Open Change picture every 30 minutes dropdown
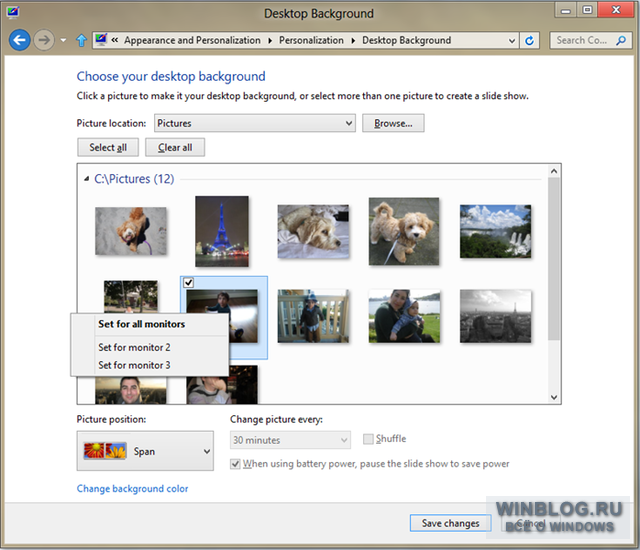Screen dimensions: 640x550 [290, 440]
